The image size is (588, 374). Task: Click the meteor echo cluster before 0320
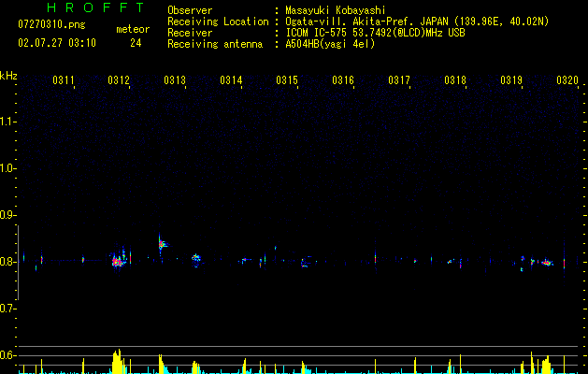coord(546,263)
